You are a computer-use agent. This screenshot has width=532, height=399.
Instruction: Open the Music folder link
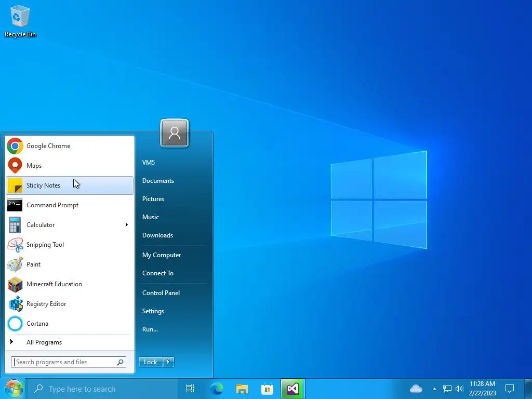pos(150,217)
